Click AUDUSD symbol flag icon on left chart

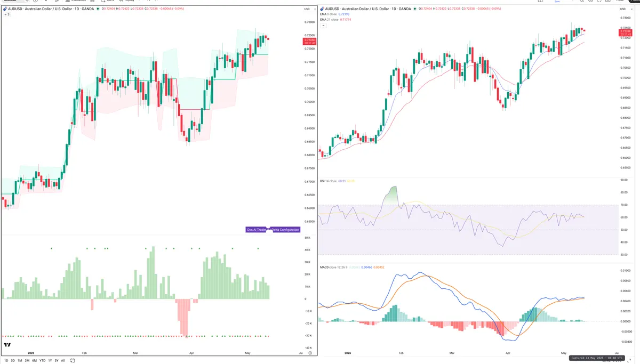click(x=5, y=9)
